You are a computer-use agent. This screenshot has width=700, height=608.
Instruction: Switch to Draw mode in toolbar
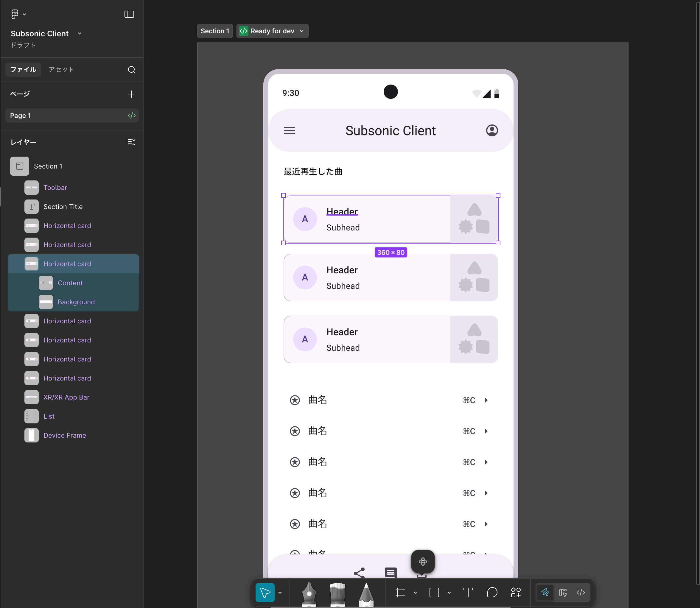[x=545, y=593]
